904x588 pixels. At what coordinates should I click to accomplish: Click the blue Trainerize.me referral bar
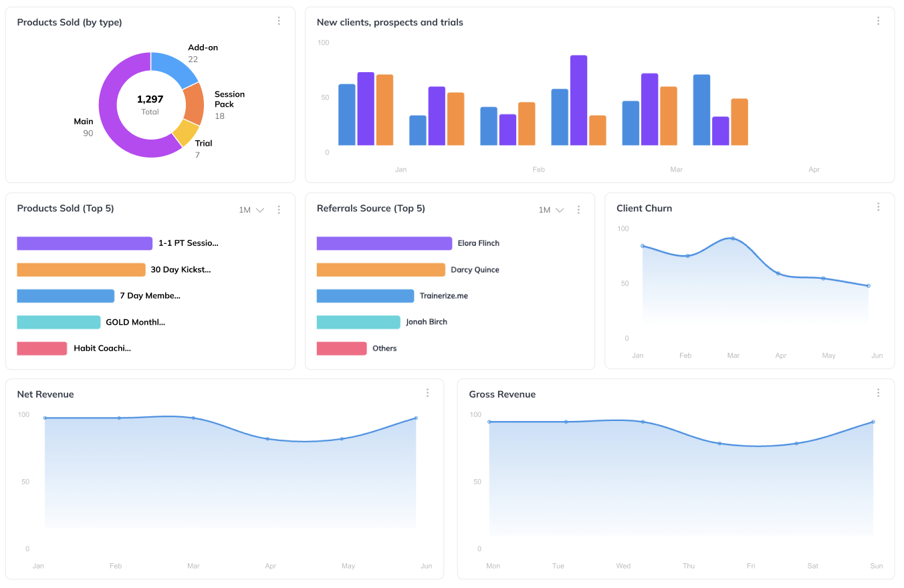coord(366,296)
